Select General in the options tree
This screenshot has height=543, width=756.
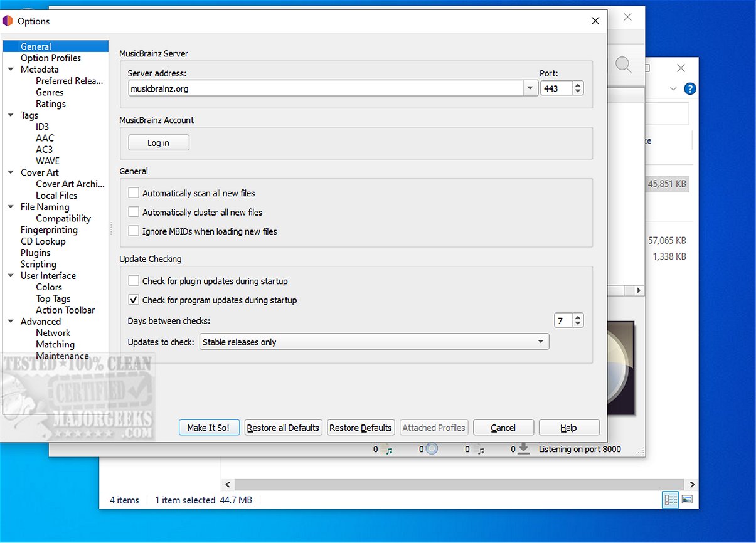pyautogui.click(x=36, y=46)
